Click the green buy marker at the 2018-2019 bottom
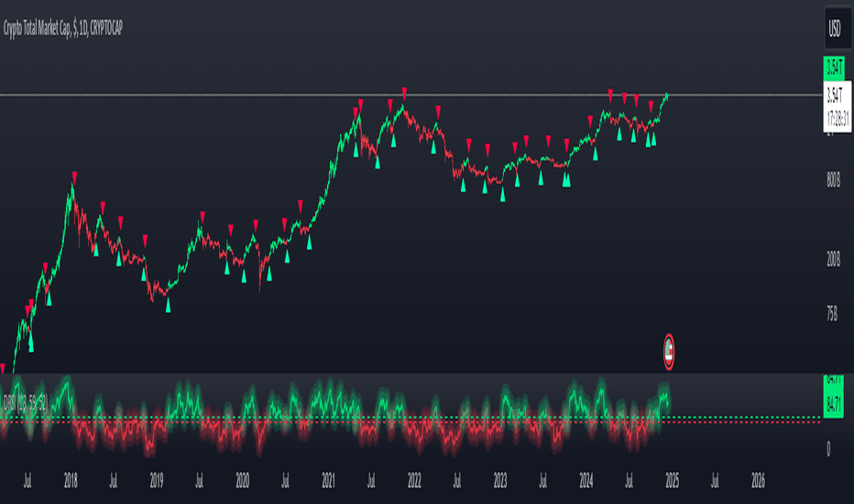Screen dimensions: 854x504 coord(169,306)
